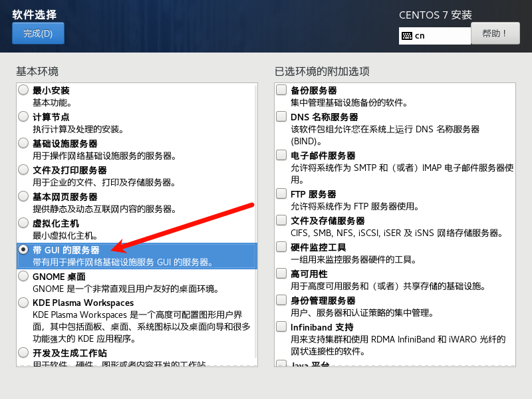This screenshot has height=399, width=532.
Task: Click description 最小虚拟化主机。
Action: coord(65,235)
